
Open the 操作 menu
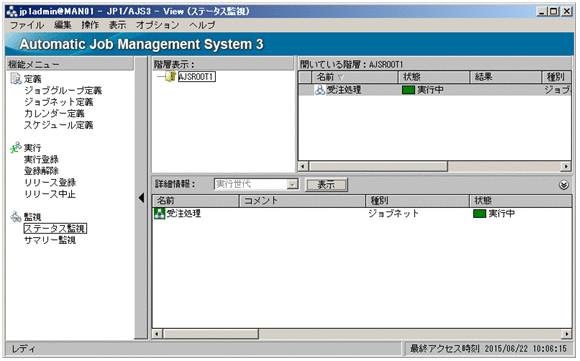(x=90, y=25)
